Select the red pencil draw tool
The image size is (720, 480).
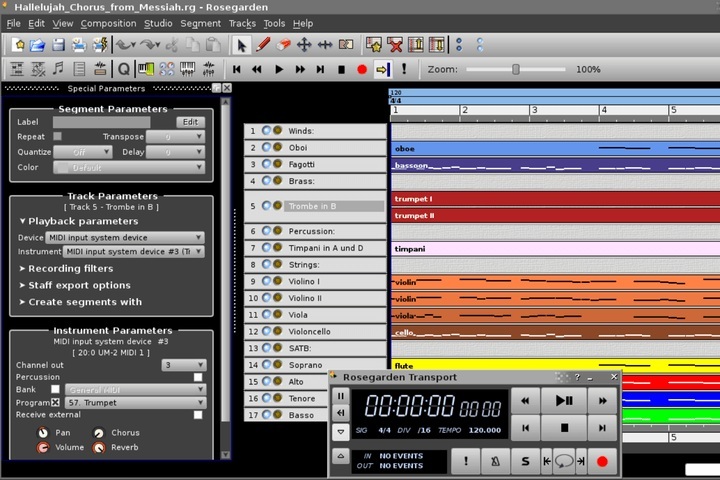tap(263, 45)
